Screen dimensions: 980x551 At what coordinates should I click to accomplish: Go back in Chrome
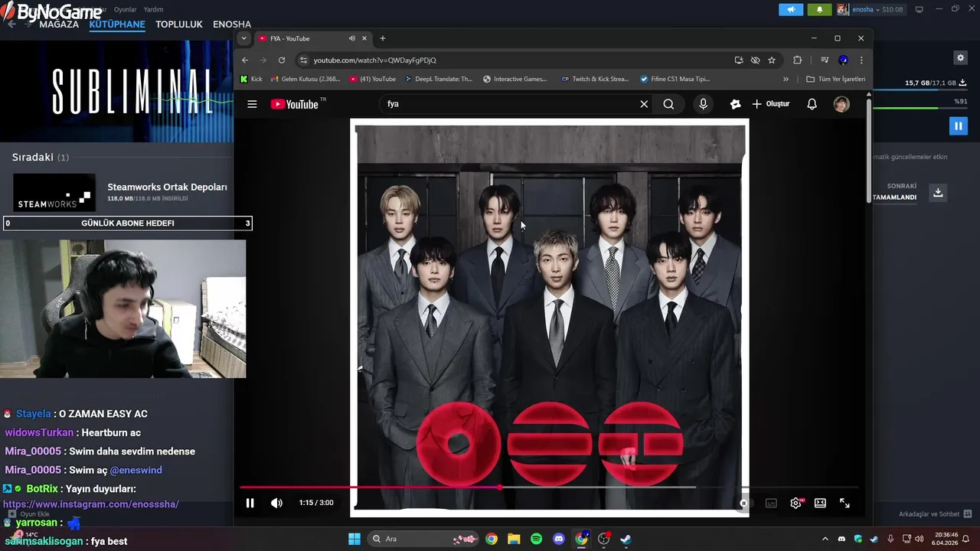point(245,60)
